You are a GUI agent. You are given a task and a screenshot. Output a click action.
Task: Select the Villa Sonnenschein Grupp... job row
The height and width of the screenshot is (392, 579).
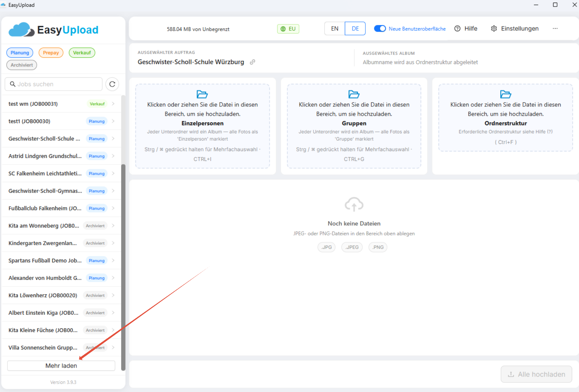click(x=61, y=348)
